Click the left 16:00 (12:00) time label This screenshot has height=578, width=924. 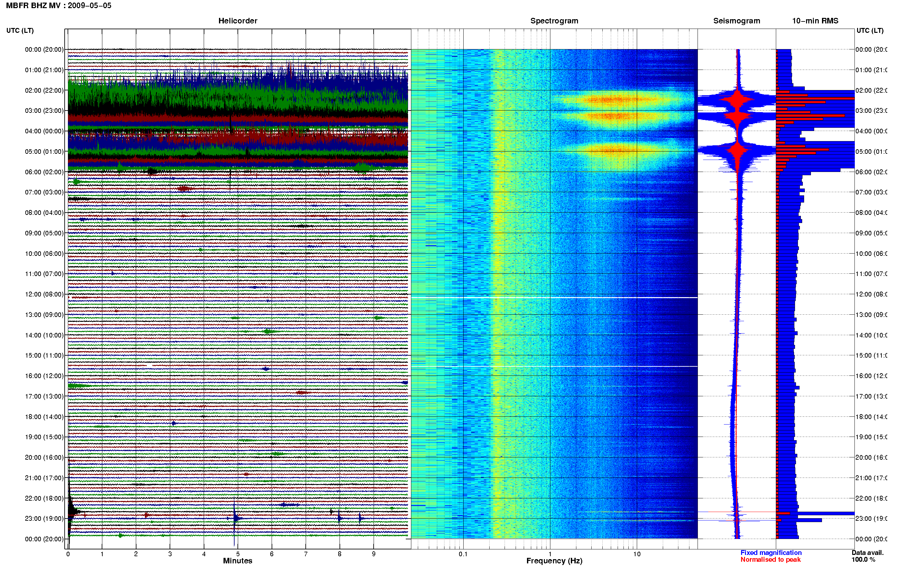44,376
